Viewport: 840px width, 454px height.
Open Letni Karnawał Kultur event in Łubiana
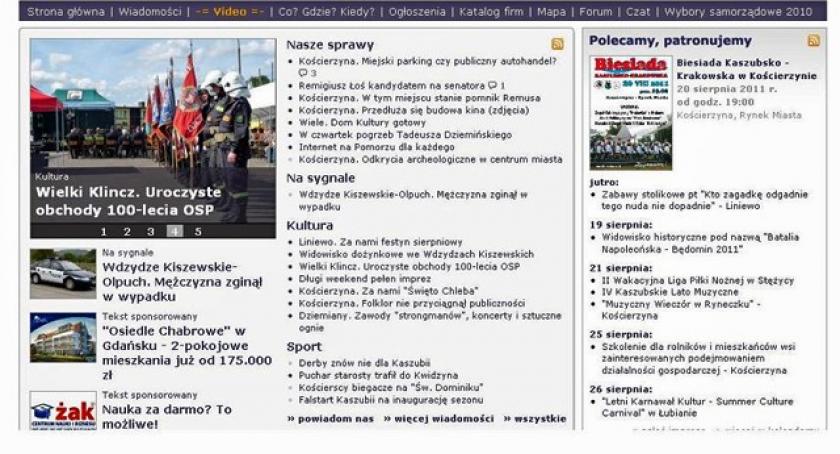coord(697,407)
